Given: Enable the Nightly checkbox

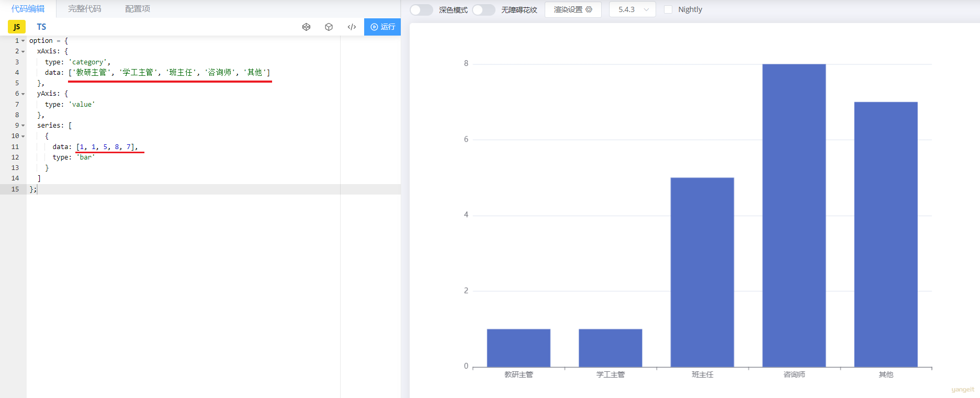Looking at the screenshot, I should [x=668, y=9].
